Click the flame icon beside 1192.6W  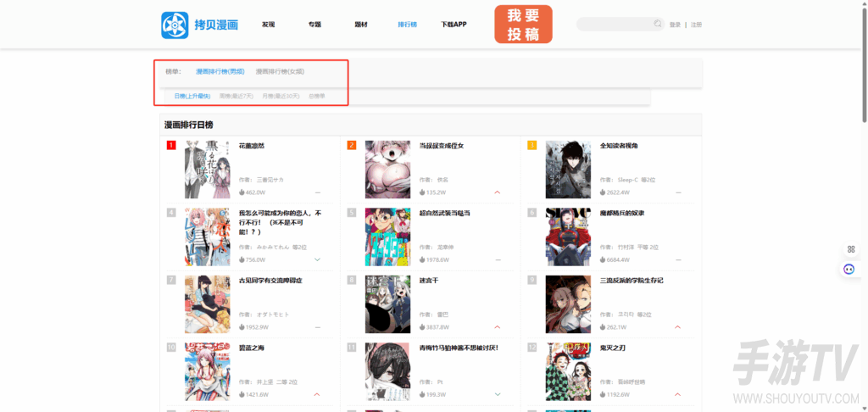click(603, 395)
